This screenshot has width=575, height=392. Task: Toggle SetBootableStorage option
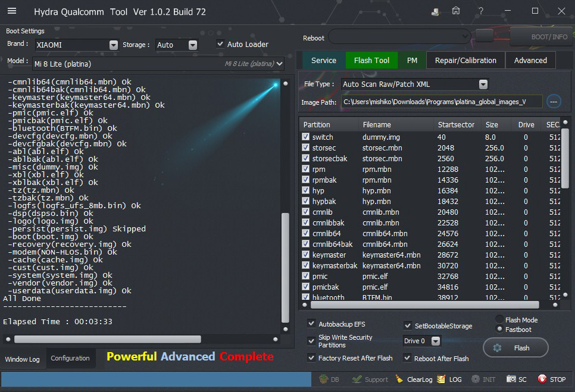(x=407, y=325)
